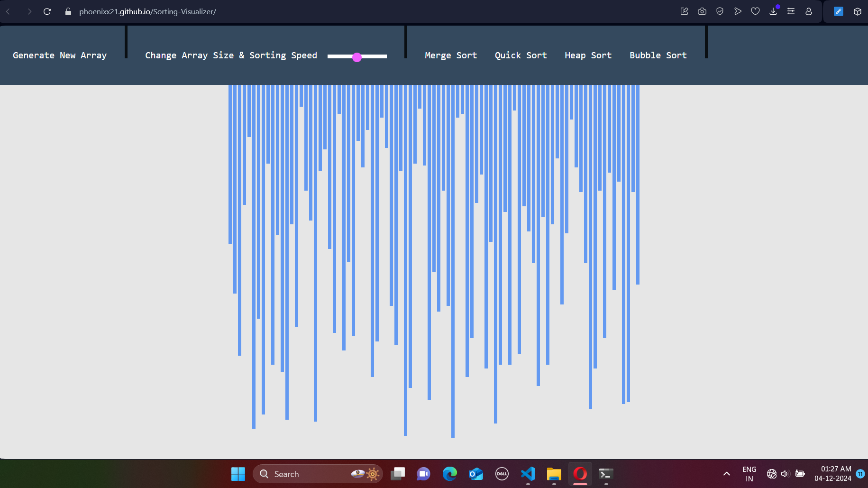Image resolution: width=868 pixels, height=488 pixels.
Task: Go forward in browser history
Action: 29,11
